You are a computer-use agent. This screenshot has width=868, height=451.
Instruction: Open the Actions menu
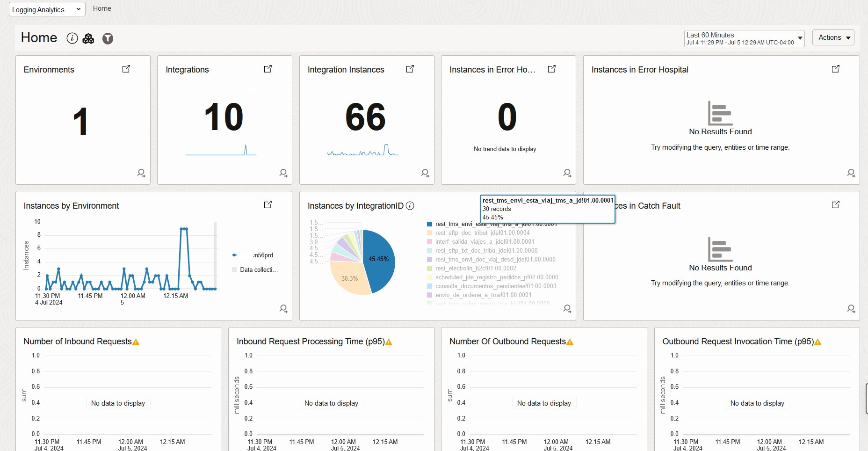coord(833,37)
